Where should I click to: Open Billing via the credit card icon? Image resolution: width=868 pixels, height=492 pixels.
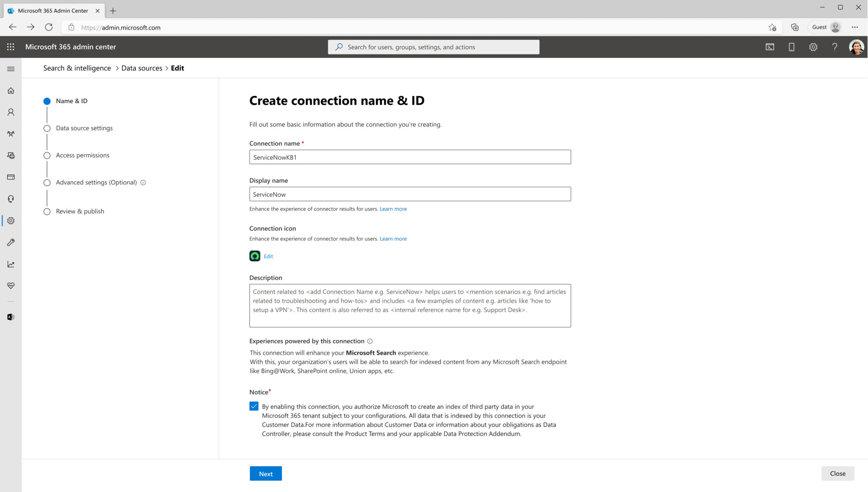coord(11,177)
